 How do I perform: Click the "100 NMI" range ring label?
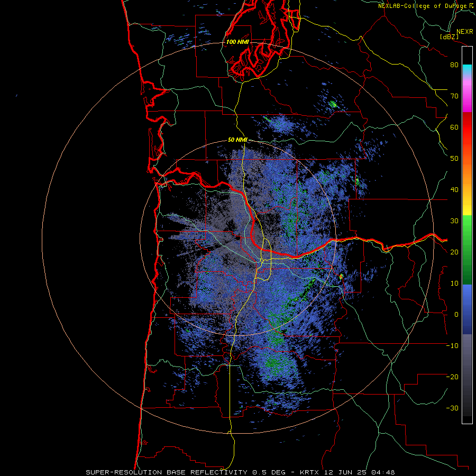237,42
